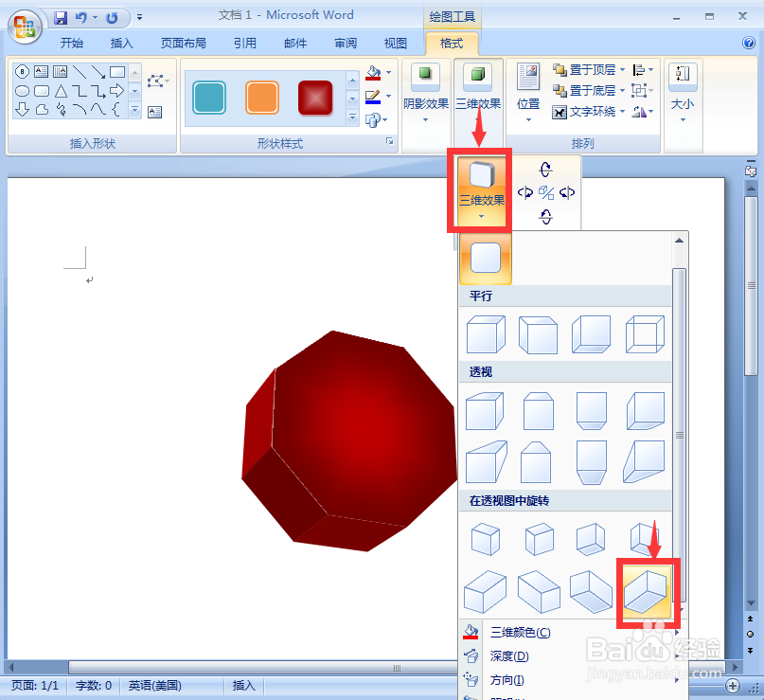This screenshot has width=764, height=700.
Task: Switch to the 审阅 tab
Action: click(x=346, y=44)
